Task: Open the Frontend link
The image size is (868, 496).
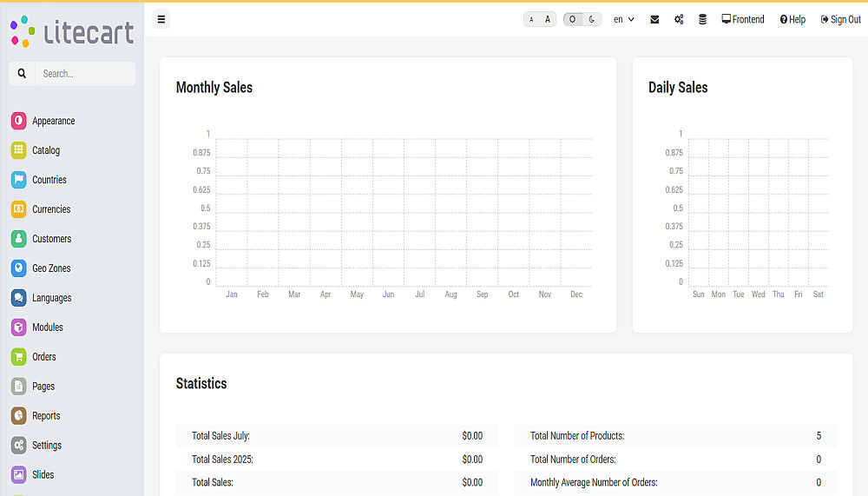Action: (743, 19)
